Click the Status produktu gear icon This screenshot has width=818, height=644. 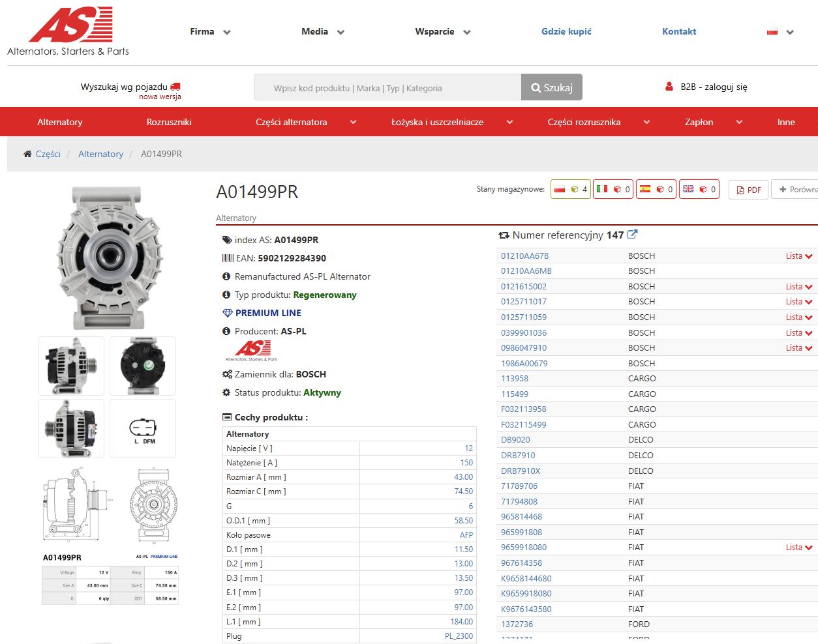226,392
